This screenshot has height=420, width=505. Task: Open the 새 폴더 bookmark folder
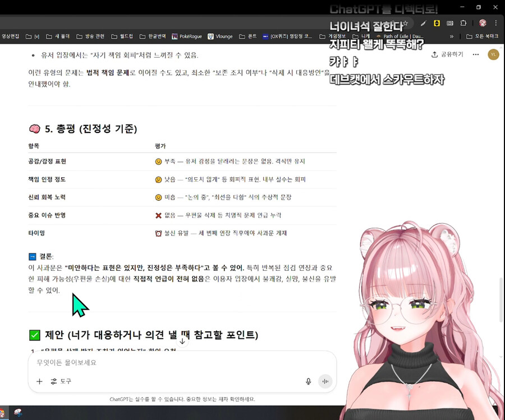(58, 36)
